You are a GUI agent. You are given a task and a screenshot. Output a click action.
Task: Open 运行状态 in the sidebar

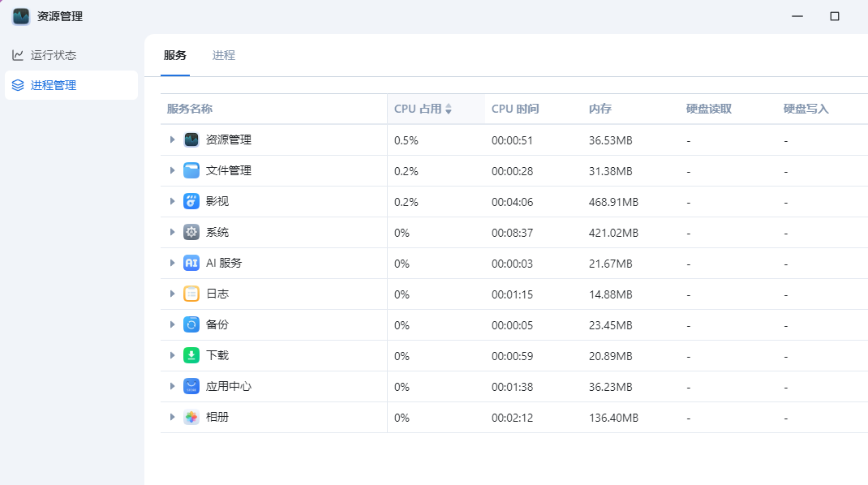point(54,55)
